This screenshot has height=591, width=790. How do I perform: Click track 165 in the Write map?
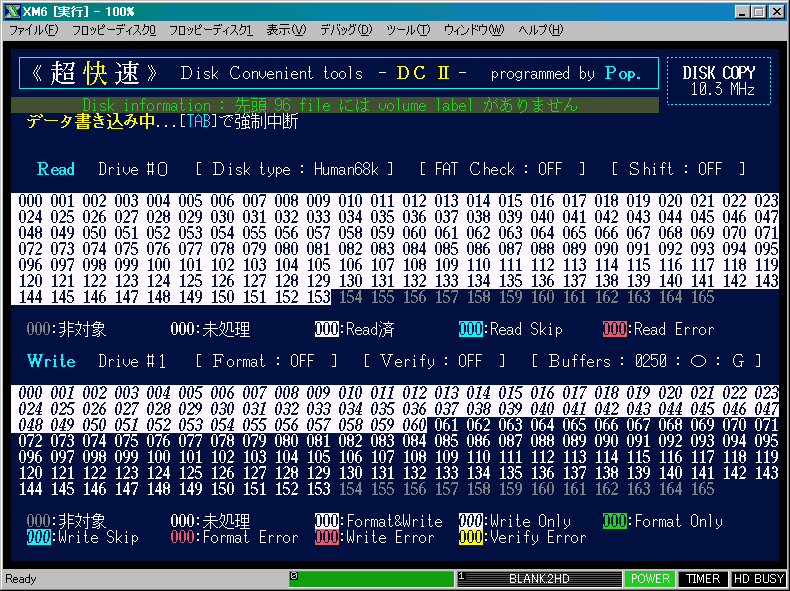click(x=702, y=489)
